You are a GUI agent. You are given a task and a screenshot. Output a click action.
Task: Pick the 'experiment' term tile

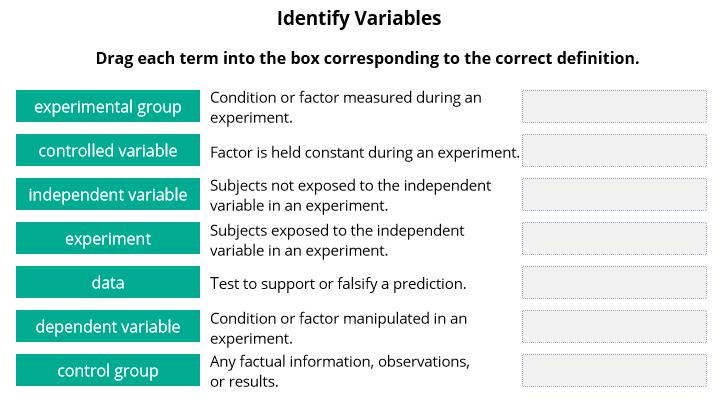pos(108,238)
